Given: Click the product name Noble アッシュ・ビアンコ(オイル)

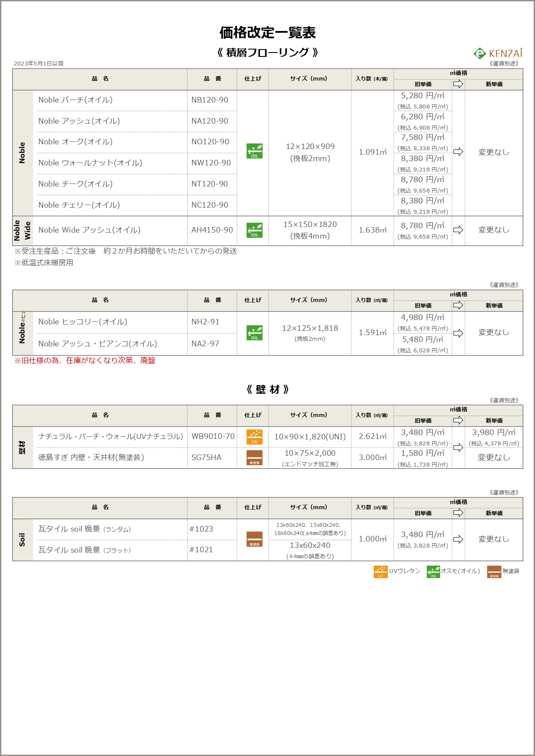Looking at the screenshot, I should click(x=98, y=344).
